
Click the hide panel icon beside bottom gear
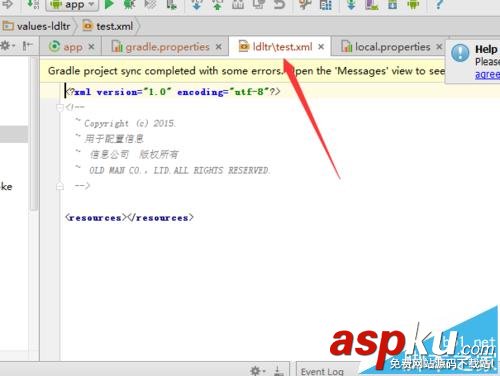click(x=278, y=371)
